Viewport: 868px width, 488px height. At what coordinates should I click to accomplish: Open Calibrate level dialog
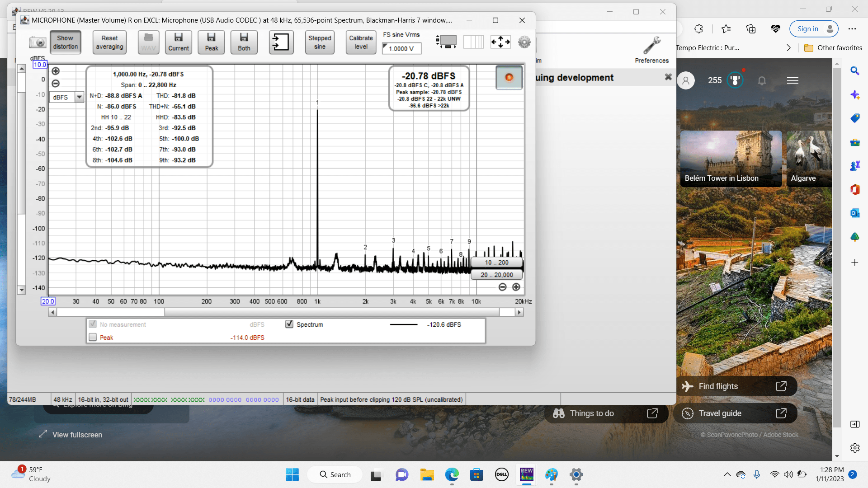tap(361, 42)
